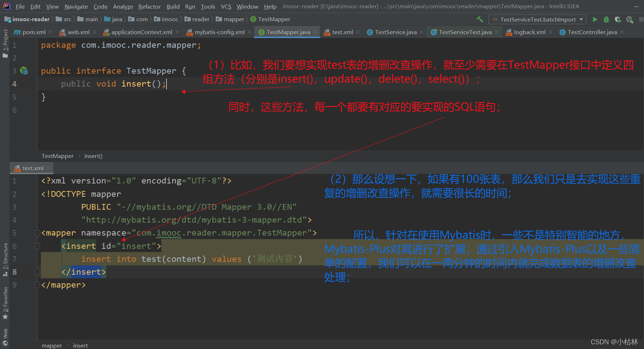Close the TestController.java tab
This screenshot has width=644, height=349.
[x=622, y=32]
